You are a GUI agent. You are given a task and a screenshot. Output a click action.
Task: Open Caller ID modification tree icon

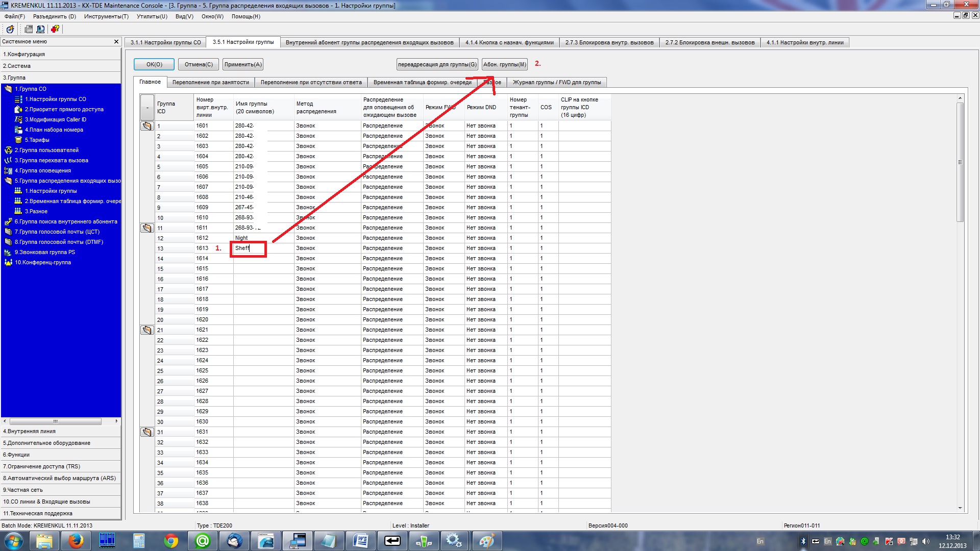[18, 119]
